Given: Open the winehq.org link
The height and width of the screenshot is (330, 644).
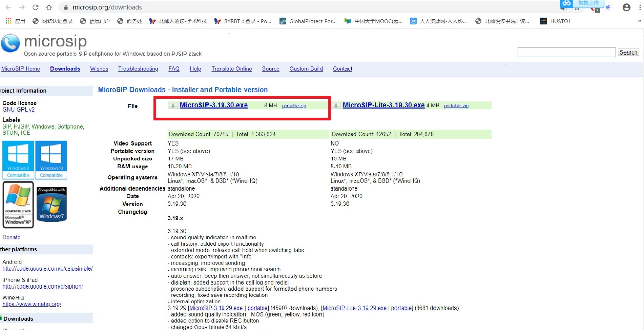Looking at the screenshot, I should pyautogui.click(x=32, y=304).
